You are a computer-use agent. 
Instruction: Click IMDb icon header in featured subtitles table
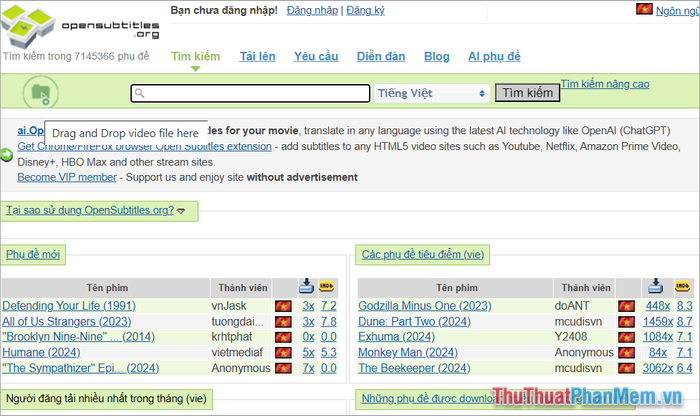(684, 287)
